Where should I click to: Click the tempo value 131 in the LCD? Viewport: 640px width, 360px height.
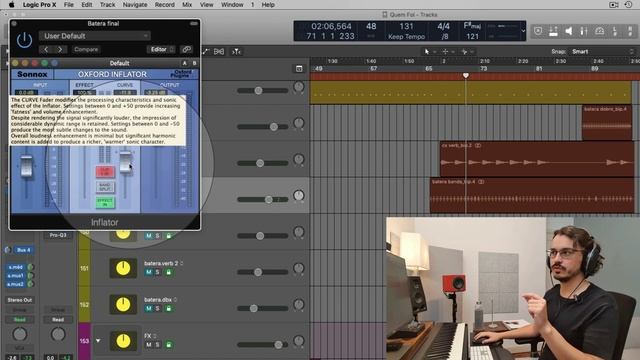[x=406, y=27]
